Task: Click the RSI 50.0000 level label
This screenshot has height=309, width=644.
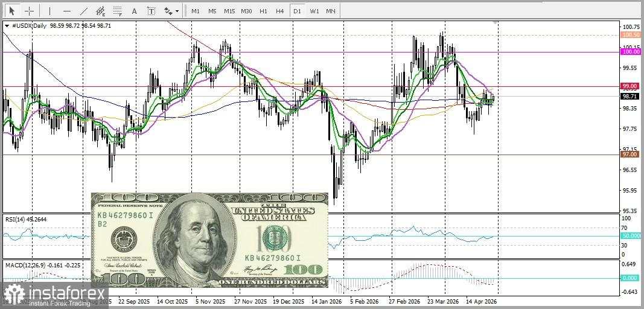Action: click(631, 235)
